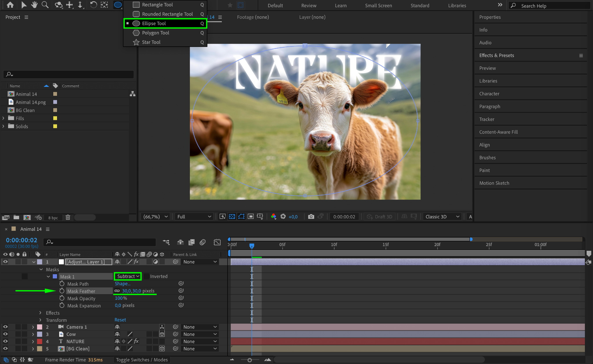Image resolution: width=593 pixels, height=364 pixels.
Task: Click Toggle Switches / Modes button
Action: (x=142, y=360)
